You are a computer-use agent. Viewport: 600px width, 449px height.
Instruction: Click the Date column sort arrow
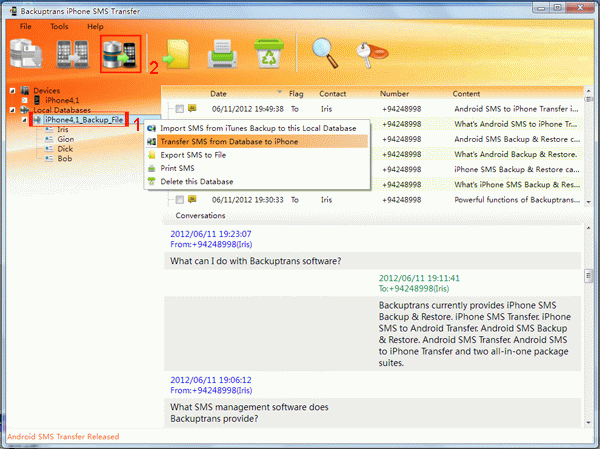pyautogui.click(x=280, y=92)
